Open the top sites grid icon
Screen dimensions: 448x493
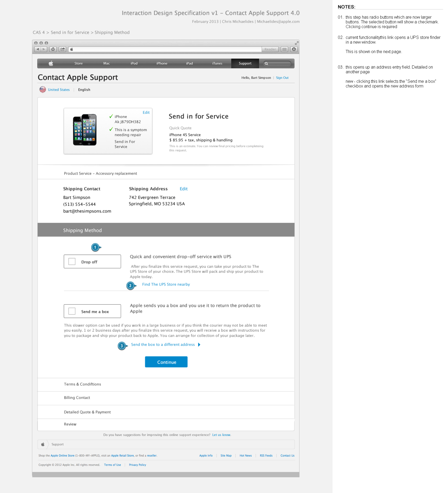coord(284,49)
